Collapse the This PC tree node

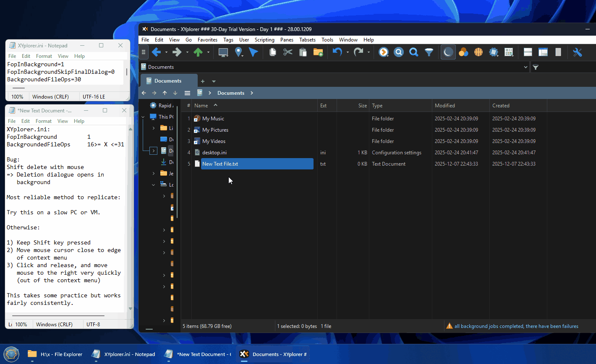pos(143,117)
